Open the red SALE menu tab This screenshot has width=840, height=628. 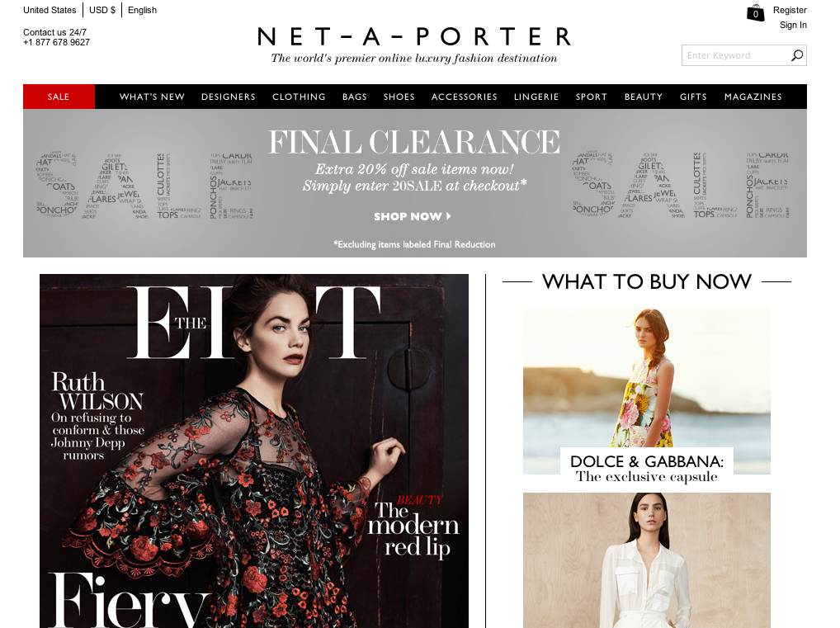[x=59, y=97]
